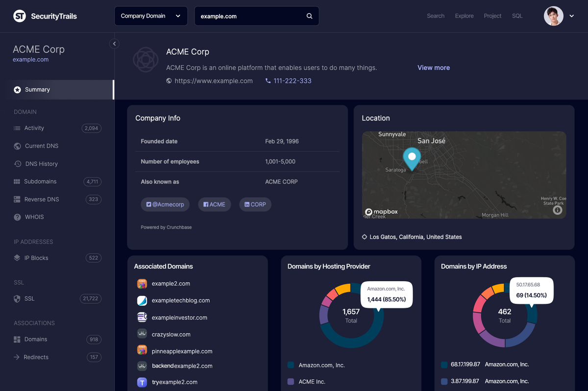
Task: Open the SSL shield icon
Action: (x=17, y=298)
